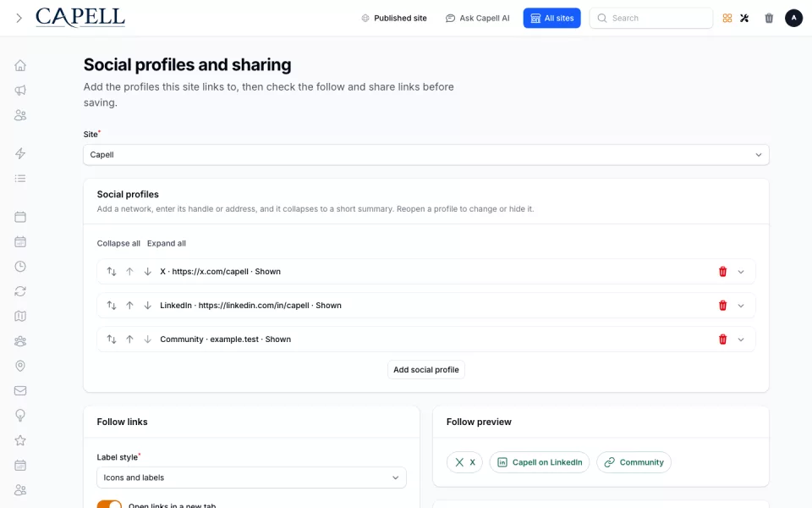This screenshot has height=508, width=812.
Task: Open the clock icon in the sidebar
Action: coord(20,267)
